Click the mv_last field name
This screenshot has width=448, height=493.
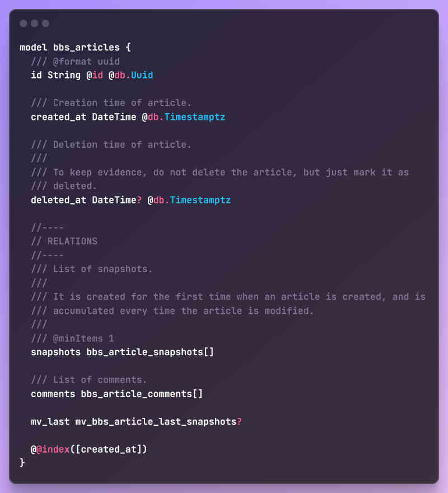(50, 422)
